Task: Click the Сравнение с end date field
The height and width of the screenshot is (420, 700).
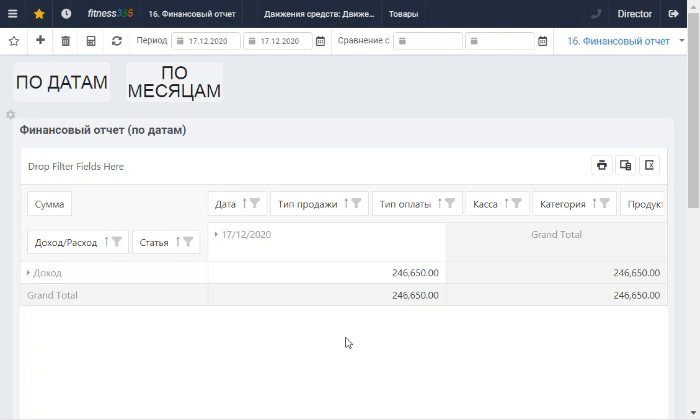Action: click(500, 41)
